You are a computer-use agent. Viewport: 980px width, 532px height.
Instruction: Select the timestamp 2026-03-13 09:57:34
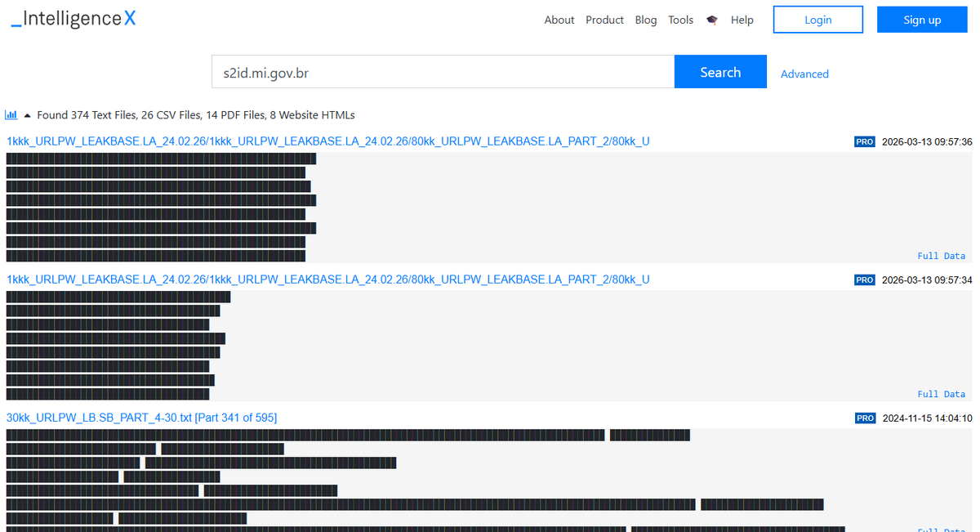[927, 279]
